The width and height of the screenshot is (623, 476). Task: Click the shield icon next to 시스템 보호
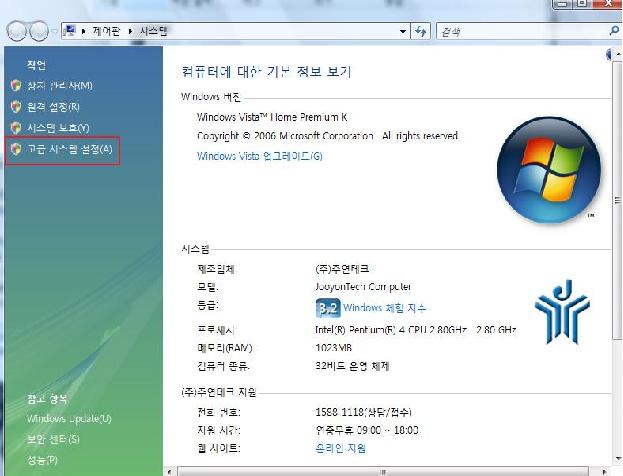pos(15,128)
